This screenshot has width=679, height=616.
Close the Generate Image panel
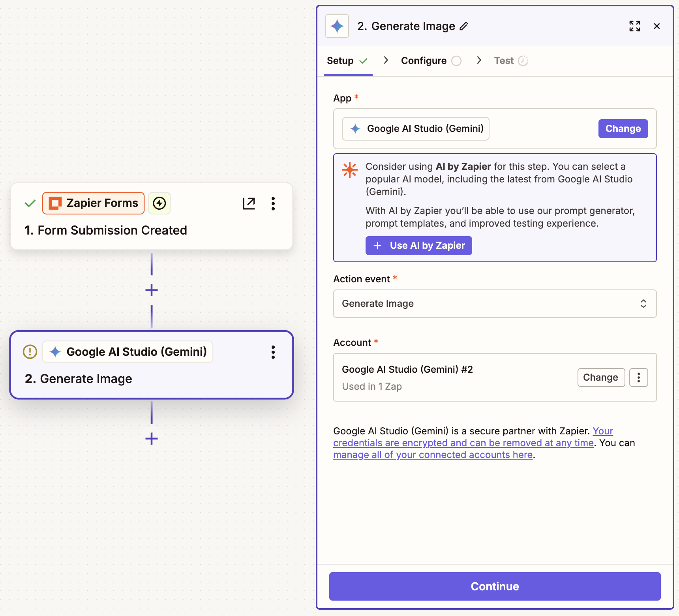coord(657,26)
